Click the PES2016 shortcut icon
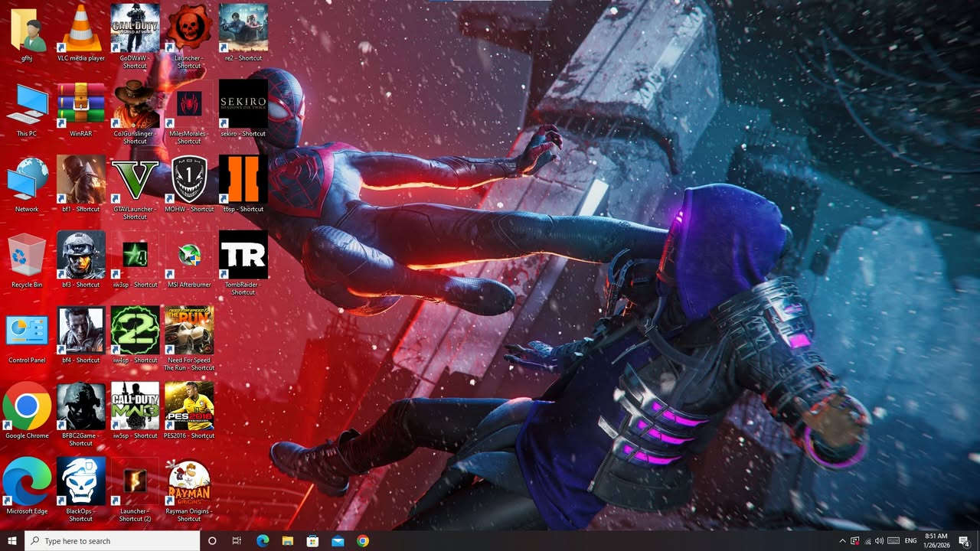980x551 pixels. click(x=188, y=406)
